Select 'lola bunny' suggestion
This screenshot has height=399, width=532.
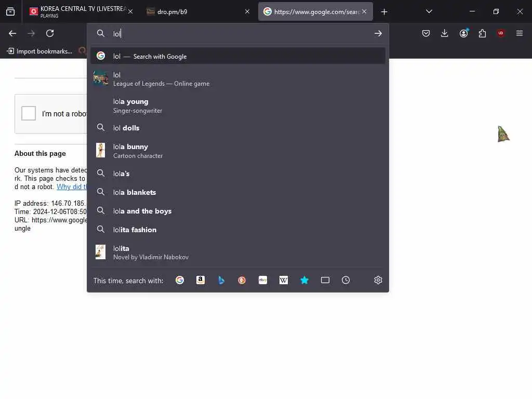pyautogui.click(x=238, y=151)
